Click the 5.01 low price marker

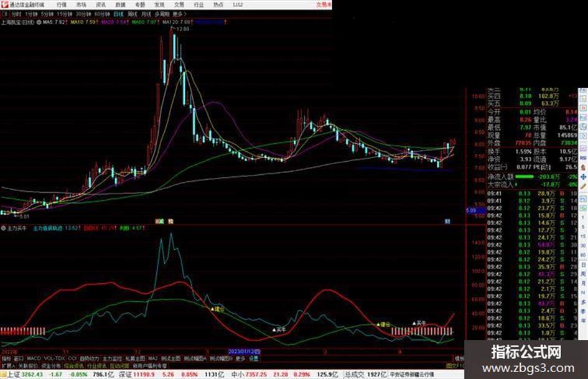coord(24,217)
